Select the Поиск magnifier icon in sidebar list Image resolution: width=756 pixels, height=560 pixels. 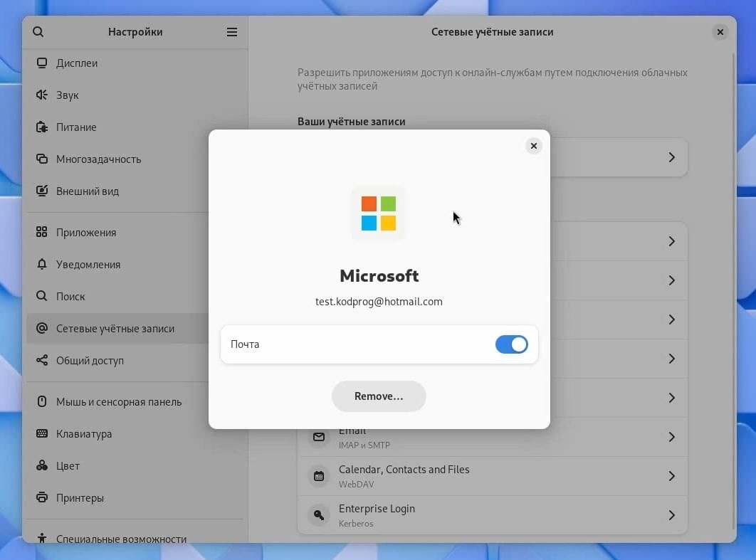coord(42,296)
